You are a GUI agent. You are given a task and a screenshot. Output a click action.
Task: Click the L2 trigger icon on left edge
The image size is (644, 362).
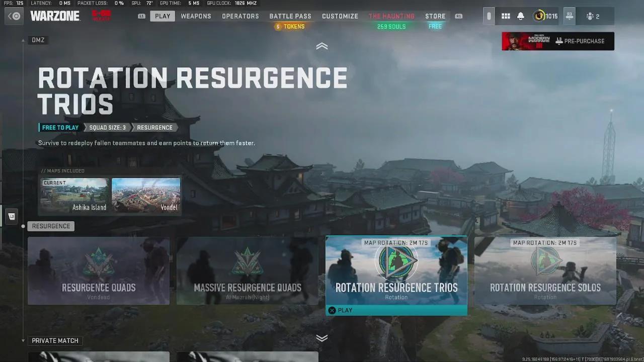(12, 216)
